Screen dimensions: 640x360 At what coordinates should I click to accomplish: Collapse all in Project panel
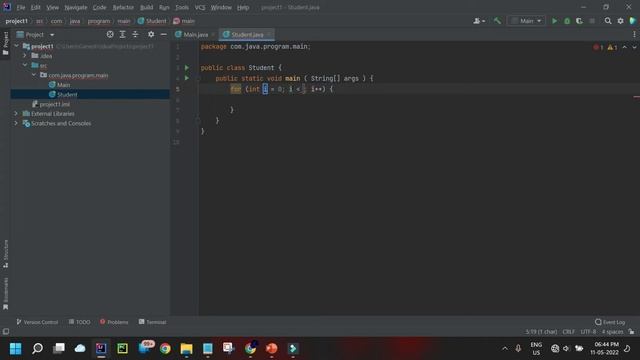click(135, 35)
